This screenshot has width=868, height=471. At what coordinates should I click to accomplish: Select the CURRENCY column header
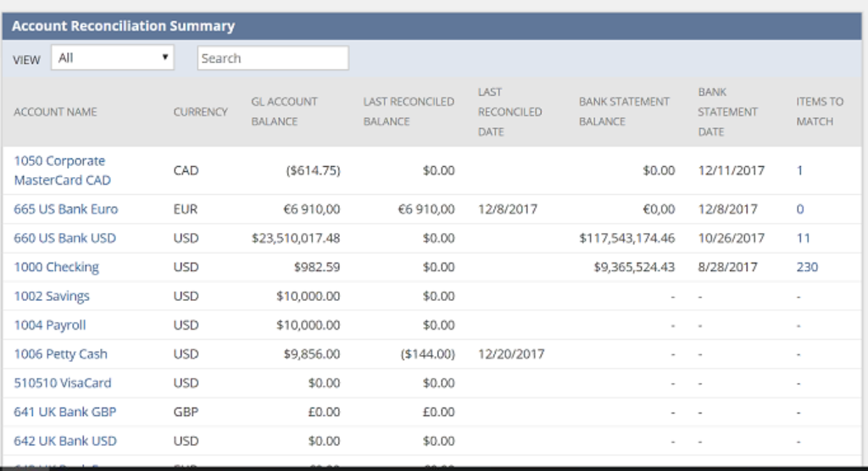point(200,112)
